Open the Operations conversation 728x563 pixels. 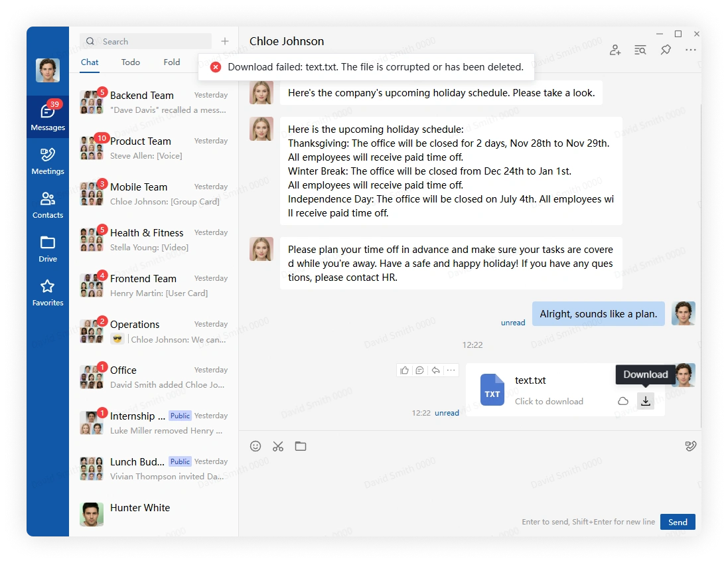(x=154, y=331)
